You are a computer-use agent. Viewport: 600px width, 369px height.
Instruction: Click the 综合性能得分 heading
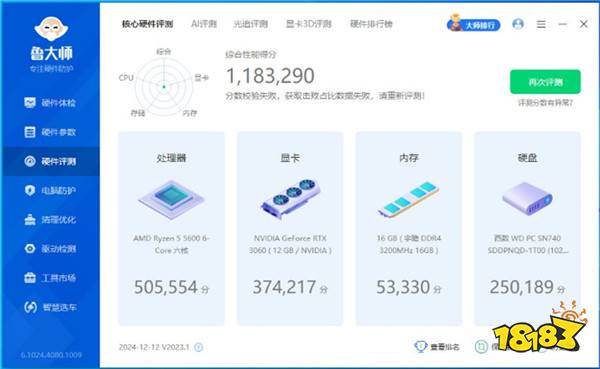point(251,54)
